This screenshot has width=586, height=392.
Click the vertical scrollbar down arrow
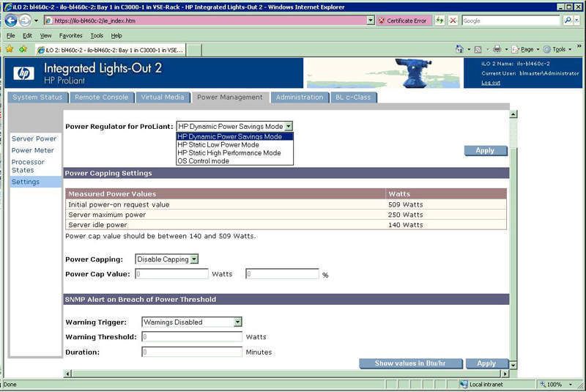513,365
